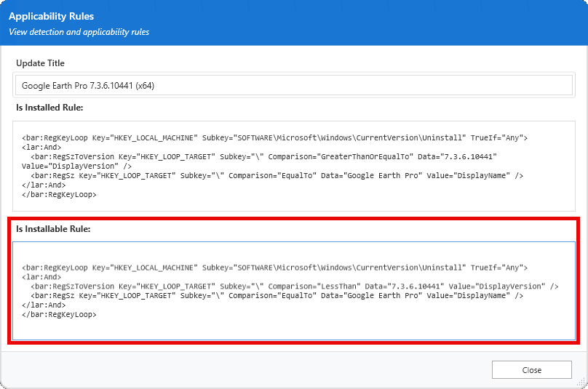Click the opening RegKeyLoop line in Installed Rule

click(x=274, y=137)
